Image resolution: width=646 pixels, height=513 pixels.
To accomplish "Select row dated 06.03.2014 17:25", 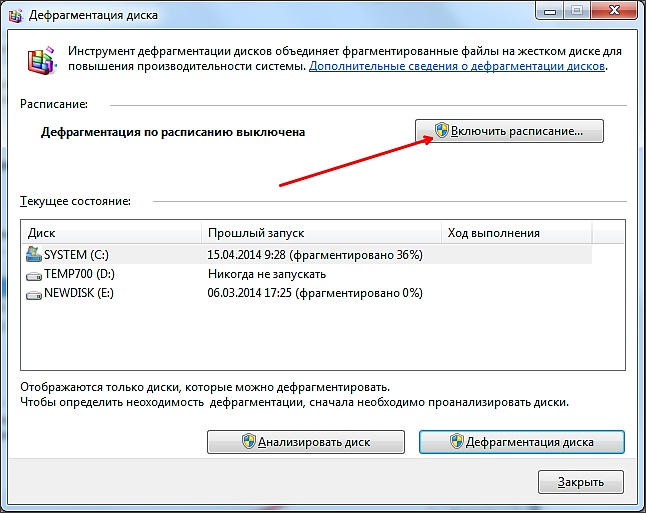I will click(314, 293).
